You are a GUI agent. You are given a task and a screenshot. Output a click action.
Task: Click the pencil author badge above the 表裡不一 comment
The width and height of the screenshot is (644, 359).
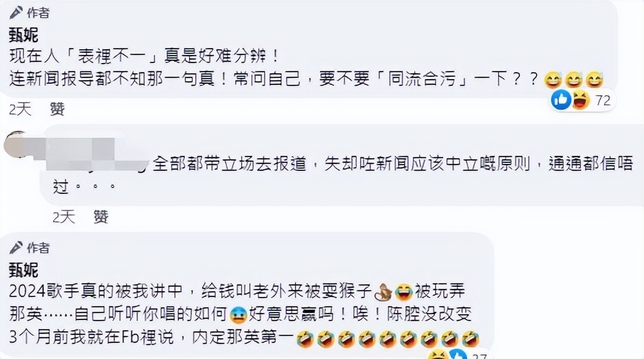click(29, 13)
